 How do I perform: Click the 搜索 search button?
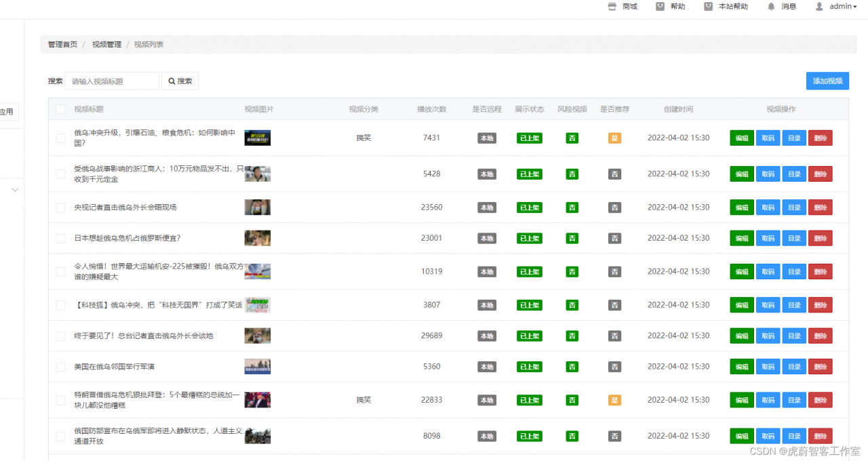pos(180,81)
